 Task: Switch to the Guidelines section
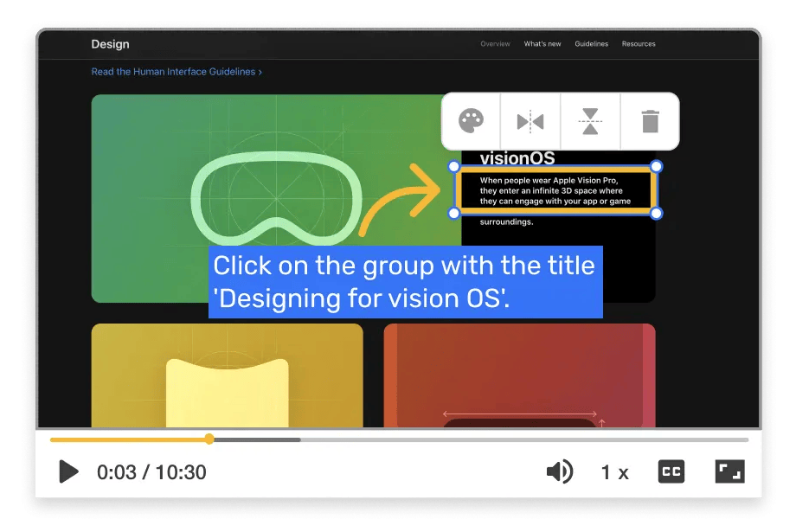click(591, 43)
